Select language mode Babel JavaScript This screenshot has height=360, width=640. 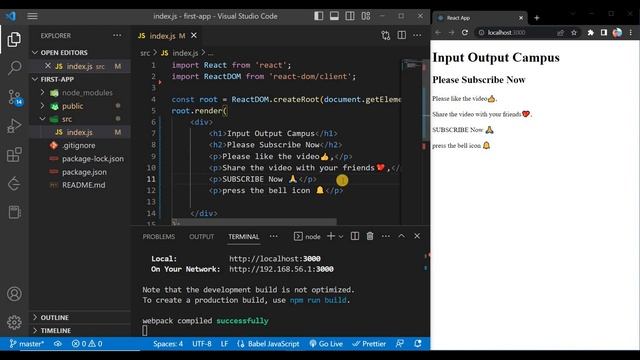268,344
